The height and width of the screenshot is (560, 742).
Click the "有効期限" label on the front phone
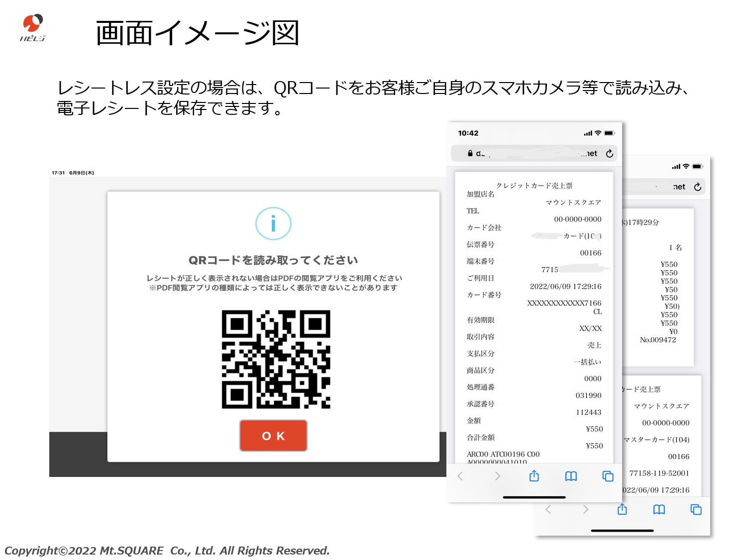(481, 320)
